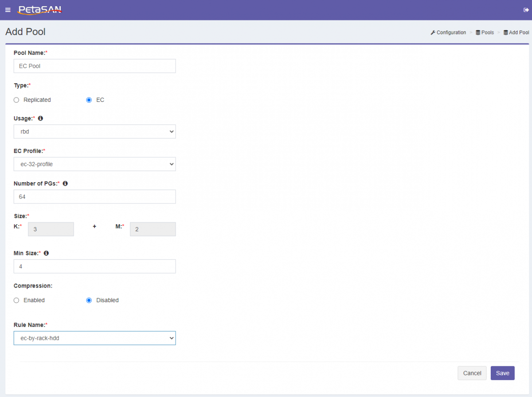Viewport: 532px width, 397px height.
Task: Click the Add Pool page heading
Action: coord(25,32)
